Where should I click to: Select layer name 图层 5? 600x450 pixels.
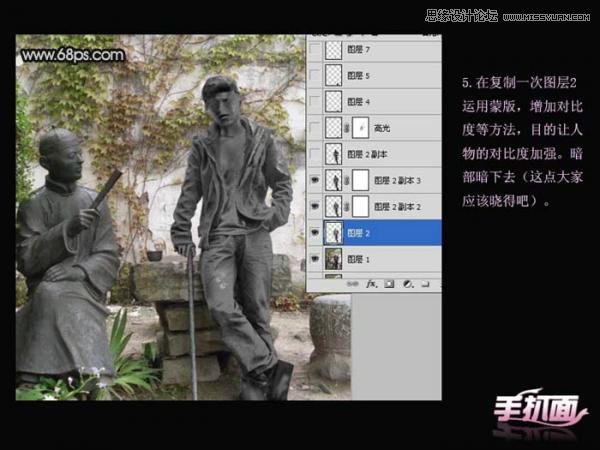[x=358, y=76]
